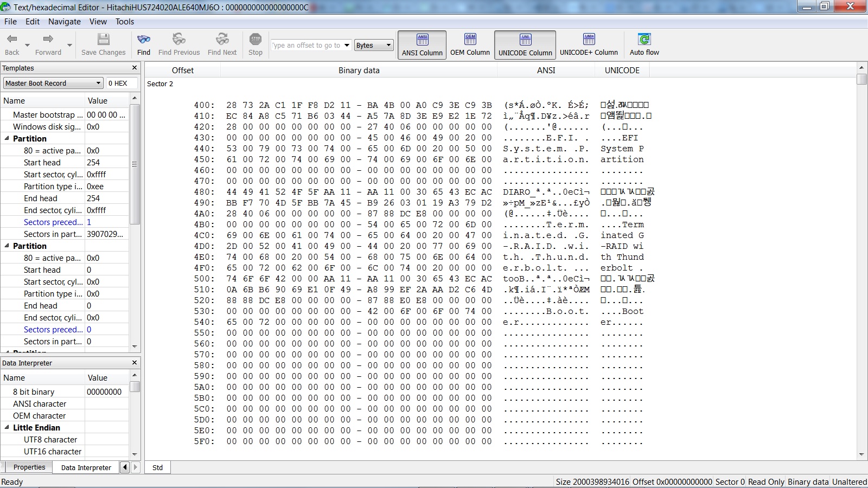Open the go-to offset history dropdown
The height and width of the screenshot is (488, 868).
point(347,45)
